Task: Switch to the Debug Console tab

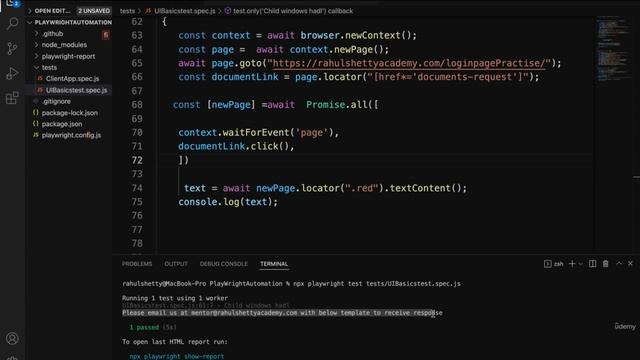Action: 224,264
